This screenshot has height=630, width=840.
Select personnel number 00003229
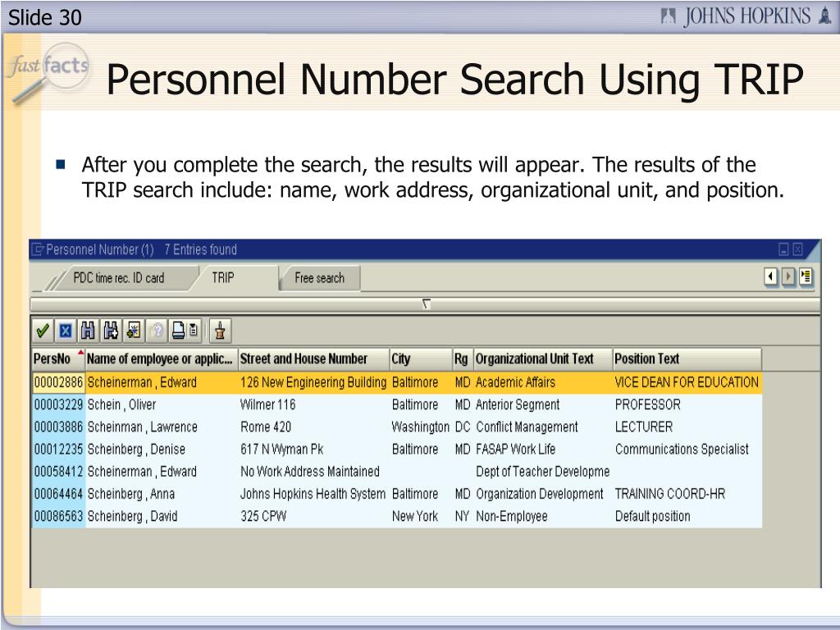click(x=58, y=404)
